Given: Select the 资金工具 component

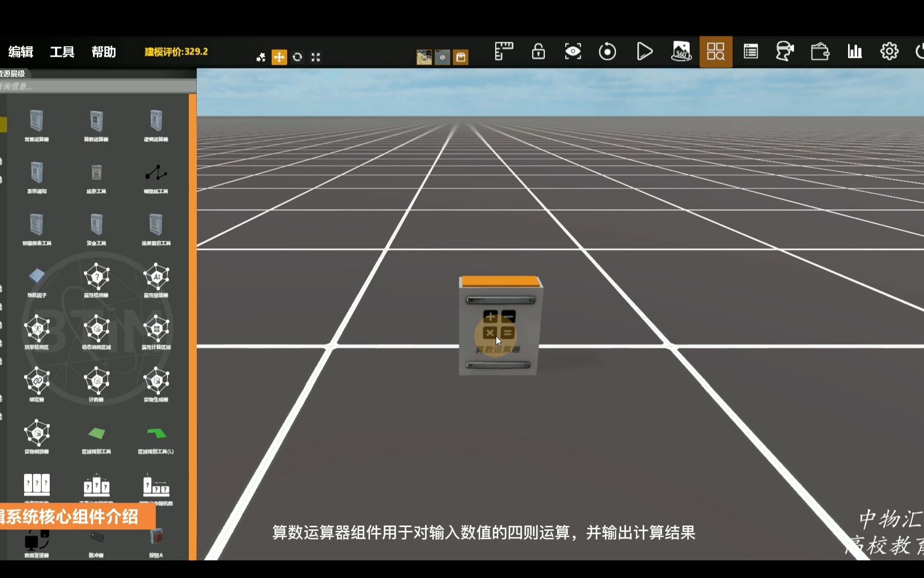Looking at the screenshot, I should (x=96, y=229).
